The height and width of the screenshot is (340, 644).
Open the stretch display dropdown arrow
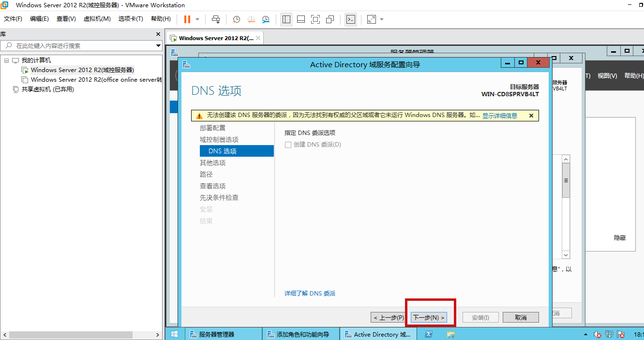pos(382,19)
